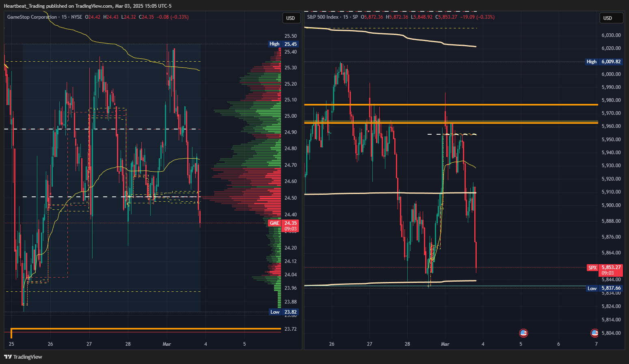Image resolution: width=629 pixels, height=364 pixels.
Task: Click the H24.43 high value in GameStop header
Action: pyautogui.click(x=111, y=17)
